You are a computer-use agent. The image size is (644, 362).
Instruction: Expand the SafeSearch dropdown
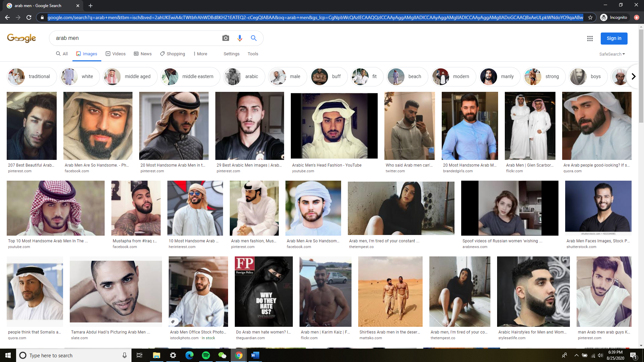click(612, 54)
